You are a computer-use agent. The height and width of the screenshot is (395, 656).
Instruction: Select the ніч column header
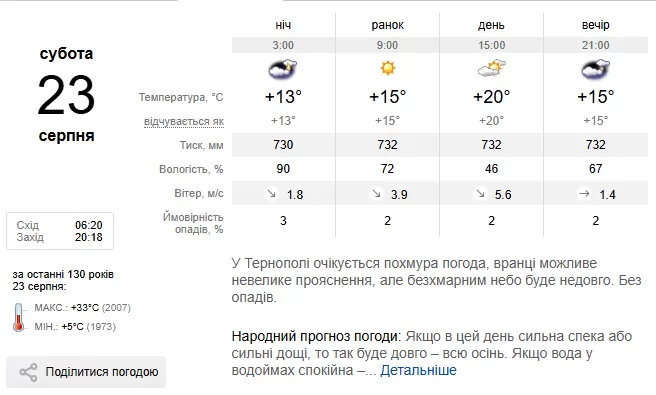coord(283,25)
